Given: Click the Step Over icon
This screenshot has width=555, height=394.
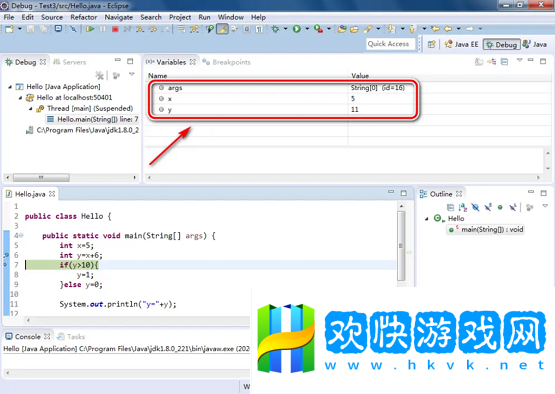Looking at the screenshot, I should tap(153, 29).
